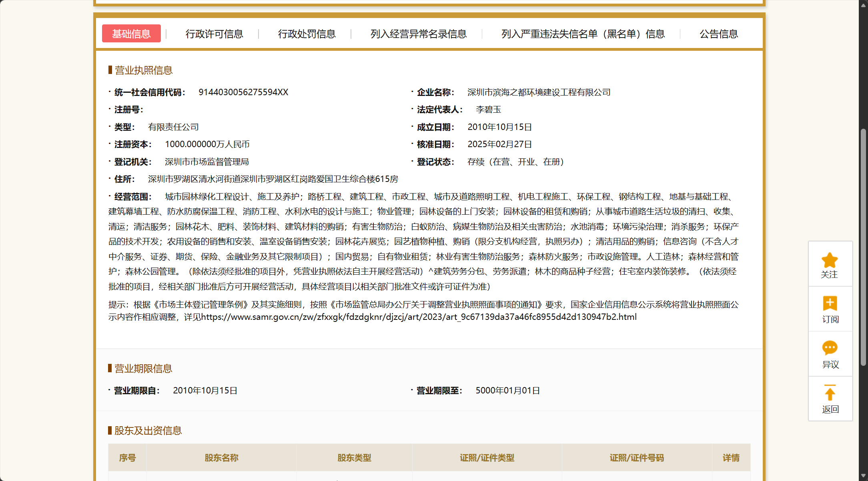Click the 股东类型 column header
Screen dimensions: 868x481
click(x=354, y=458)
